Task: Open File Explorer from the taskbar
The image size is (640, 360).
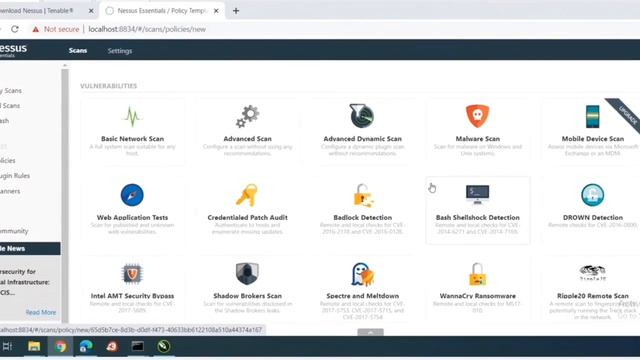Action: pos(34,347)
